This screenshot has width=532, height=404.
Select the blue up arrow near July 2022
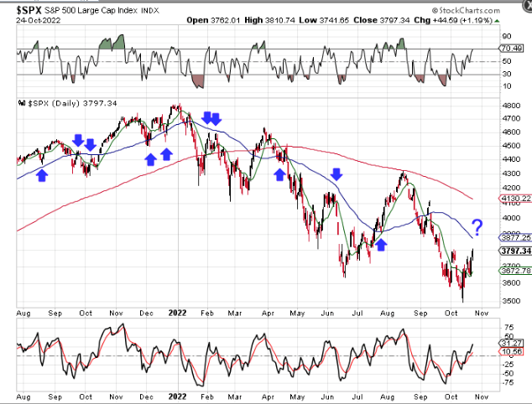(381, 243)
